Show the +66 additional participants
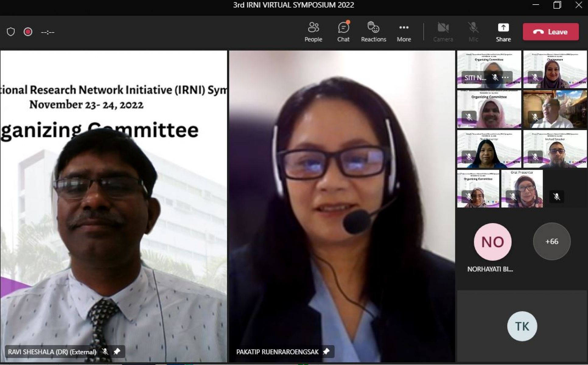This screenshot has height=365, width=588. 552,242
